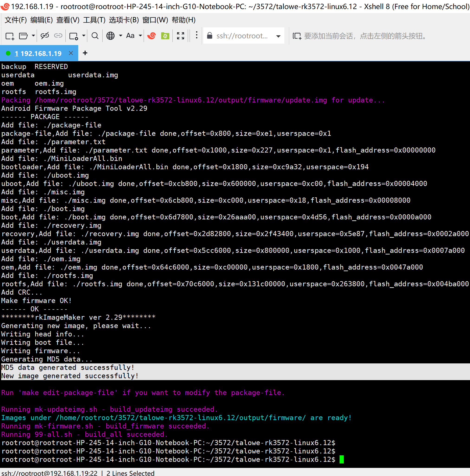Click the 'Add CRC...' line
Viewport: 470px width, 476px height.
[x=22, y=292]
